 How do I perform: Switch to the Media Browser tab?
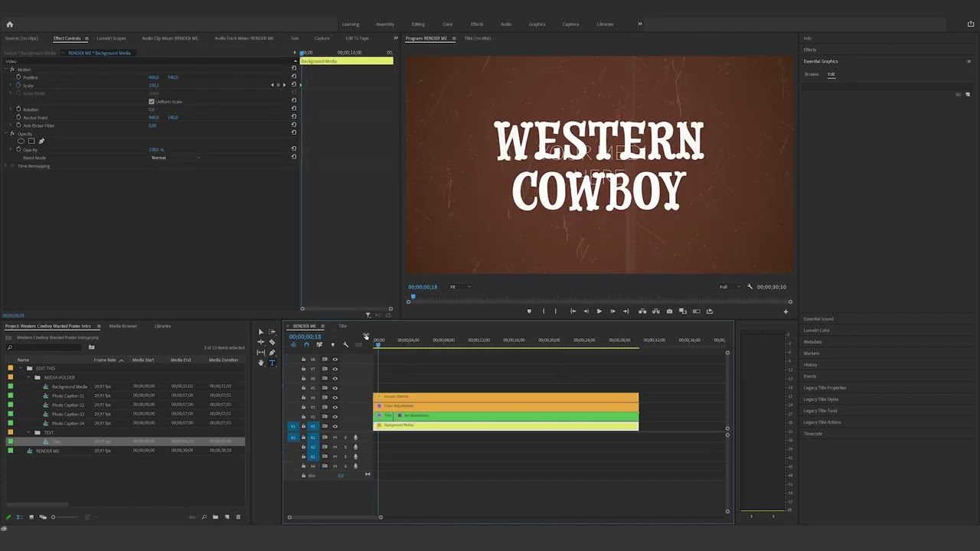point(123,326)
